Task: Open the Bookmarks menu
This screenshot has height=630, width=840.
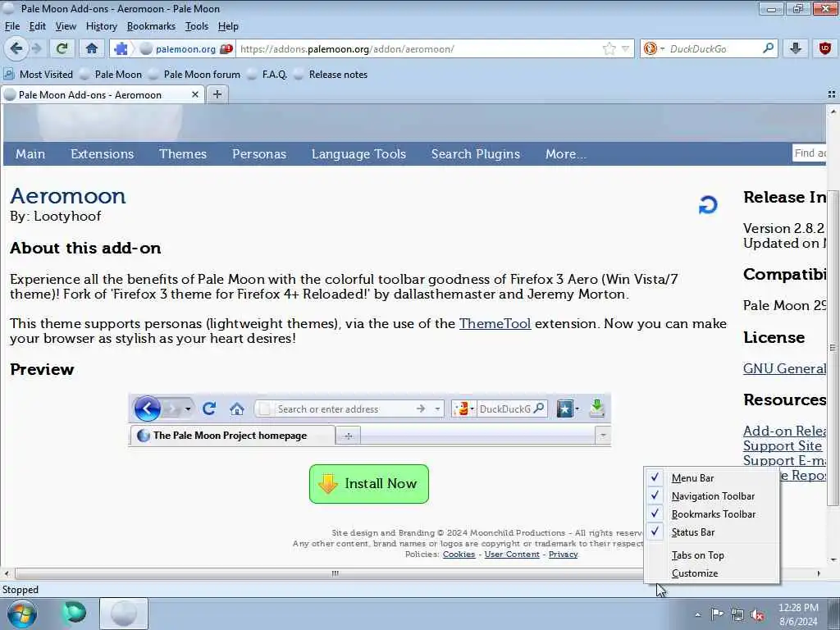Action: [151, 26]
